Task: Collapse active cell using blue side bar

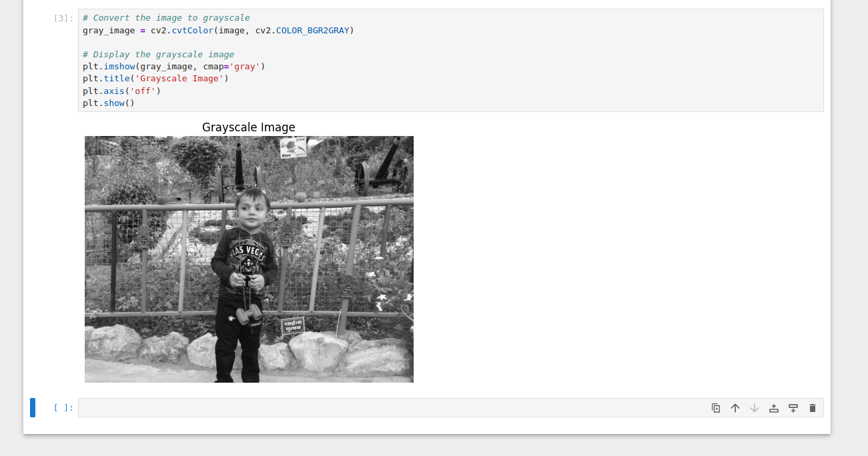Action: click(x=33, y=407)
